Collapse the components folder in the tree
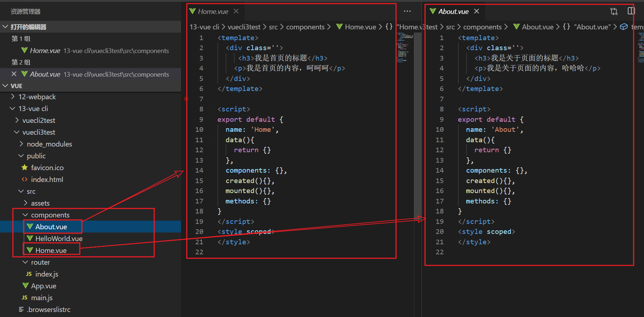Screen dimensions: 644x317 pos(25,215)
